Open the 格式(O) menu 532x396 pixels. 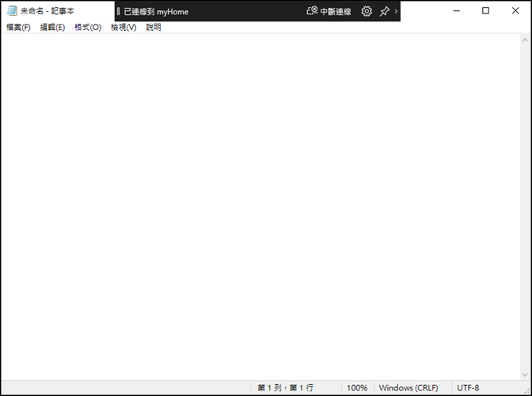click(88, 27)
